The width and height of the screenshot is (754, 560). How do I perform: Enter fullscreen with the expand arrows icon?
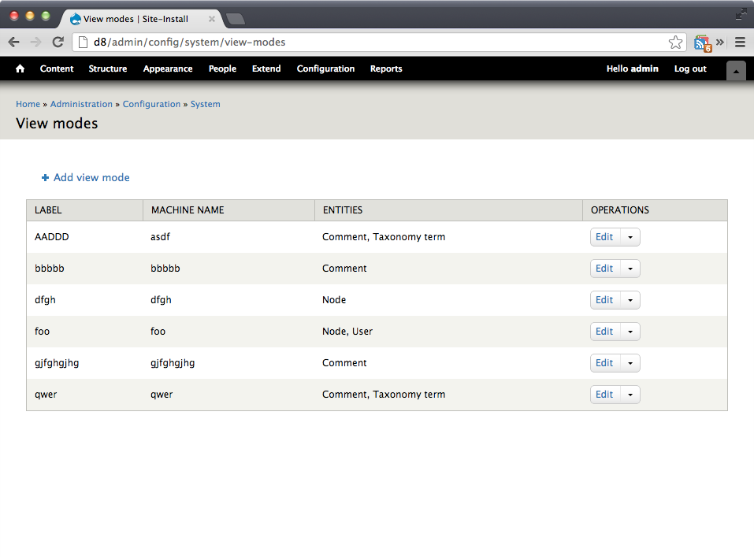(x=741, y=14)
